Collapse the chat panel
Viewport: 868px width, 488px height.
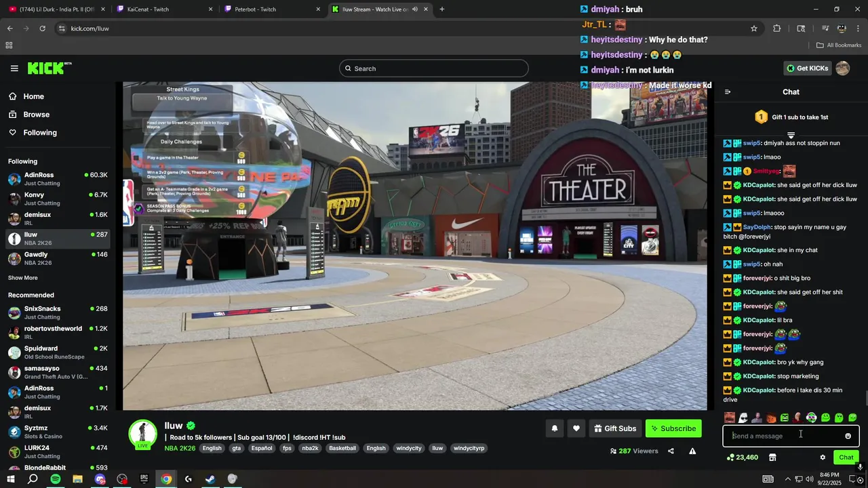pyautogui.click(x=728, y=92)
